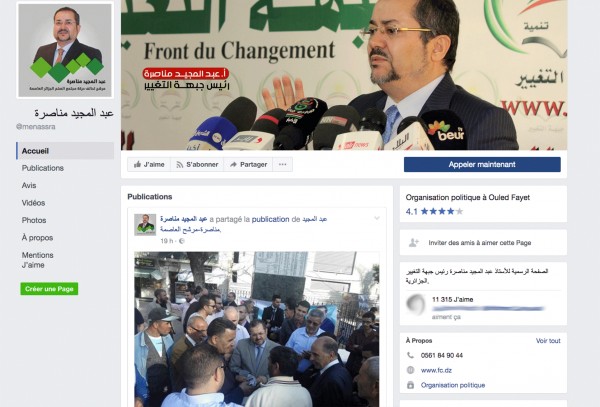The width and height of the screenshot is (600, 407).
Task: Click the S'abonner feed icon
Action: (179, 165)
